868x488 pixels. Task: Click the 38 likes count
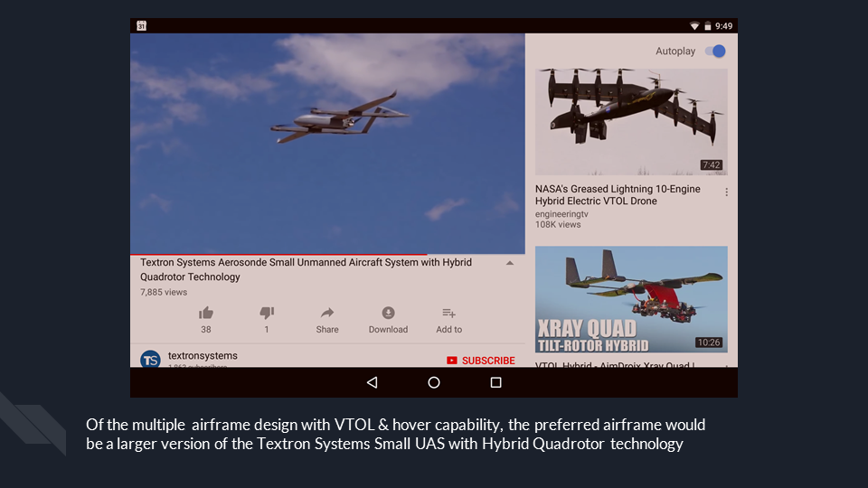(x=206, y=329)
